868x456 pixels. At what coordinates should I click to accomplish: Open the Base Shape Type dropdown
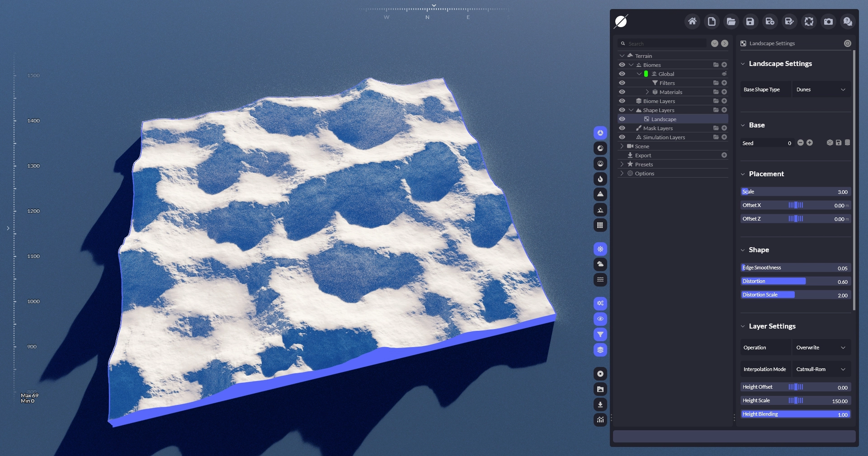click(x=821, y=89)
